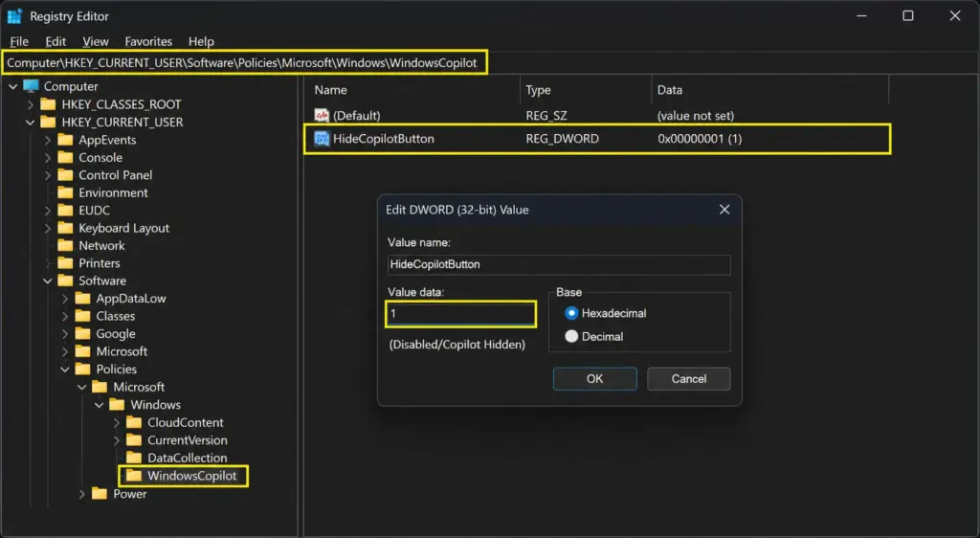Close the Edit DWORD dialog with X
The height and width of the screenshot is (538, 980).
click(724, 210)
